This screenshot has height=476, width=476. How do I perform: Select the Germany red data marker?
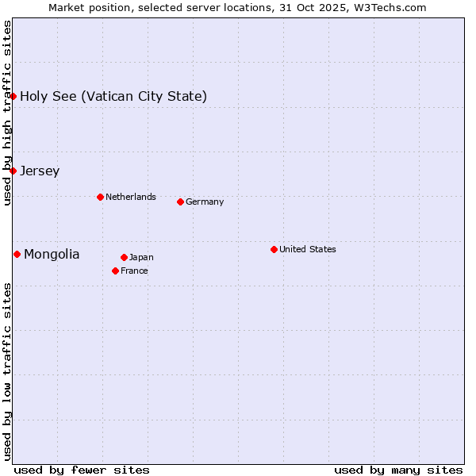180,202
